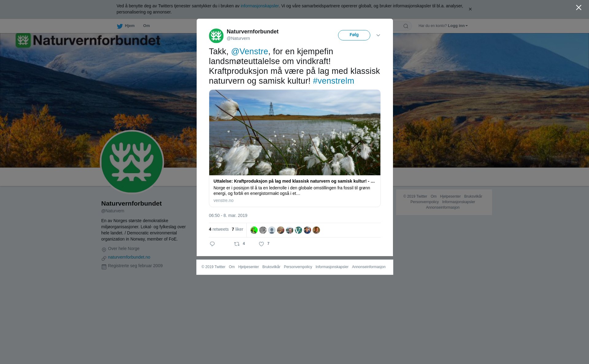Open the @Venstre mention link
Viewport: 589px width, 364px height.
(x=249, y=51)
